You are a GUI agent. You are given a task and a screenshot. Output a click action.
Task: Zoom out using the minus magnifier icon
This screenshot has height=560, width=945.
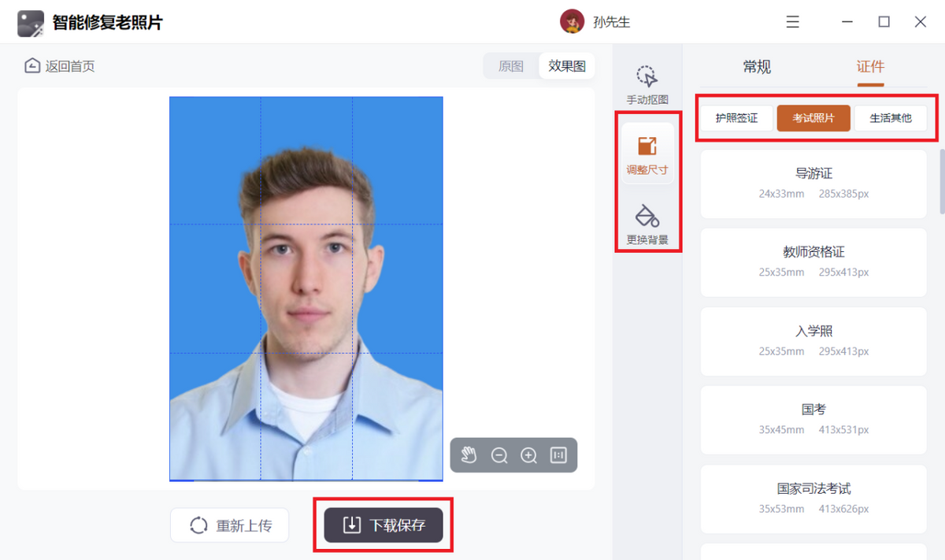499,455
